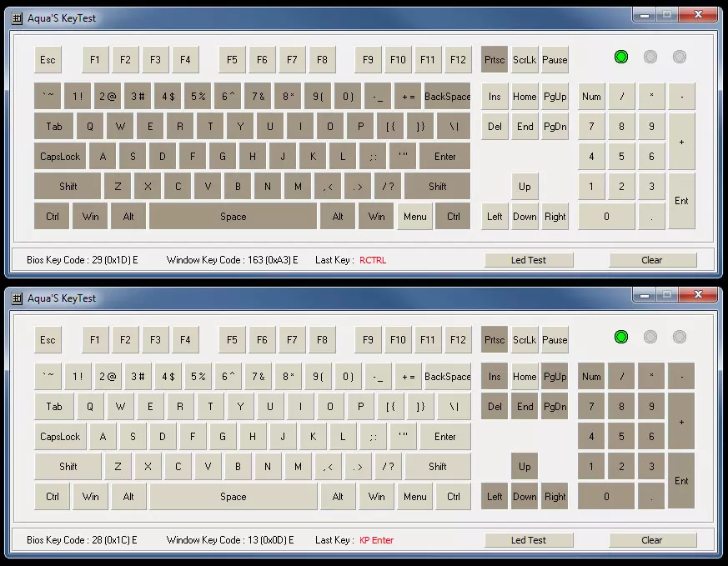
Task: Click the numpad plus key in the bottom window
Action: point(681,421)
